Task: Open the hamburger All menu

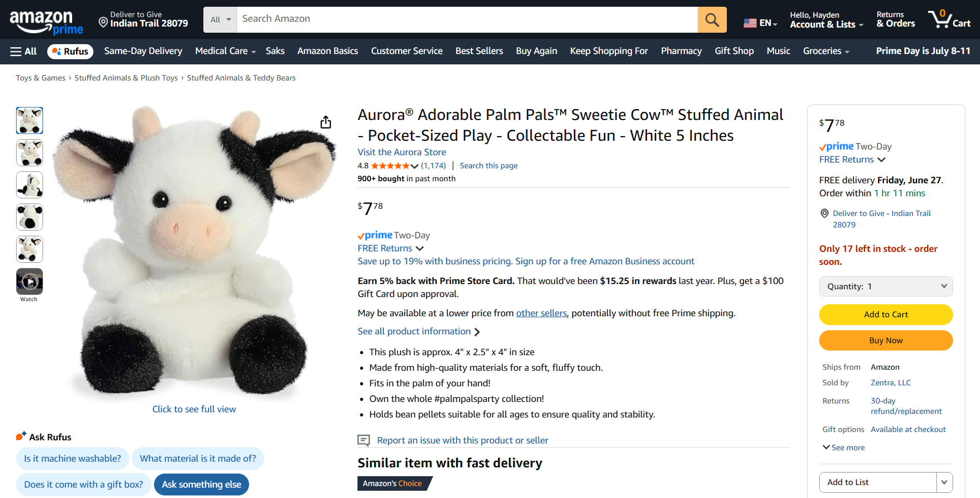Action: [23, 51]
